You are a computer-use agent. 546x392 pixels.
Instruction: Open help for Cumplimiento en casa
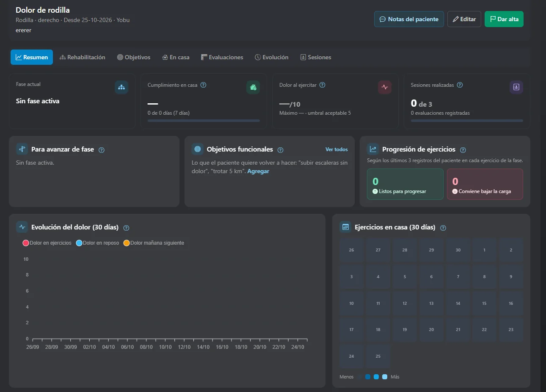coord(203,85)
